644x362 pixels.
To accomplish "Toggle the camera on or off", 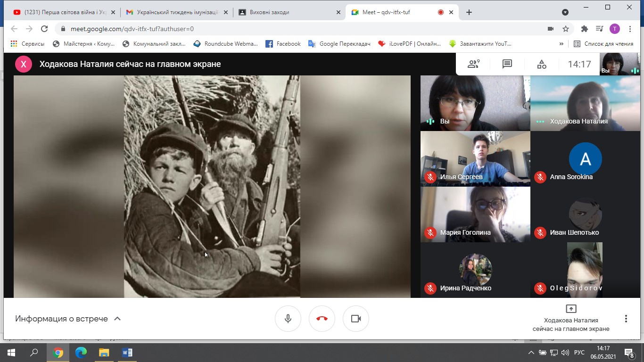I will point(356,319).
